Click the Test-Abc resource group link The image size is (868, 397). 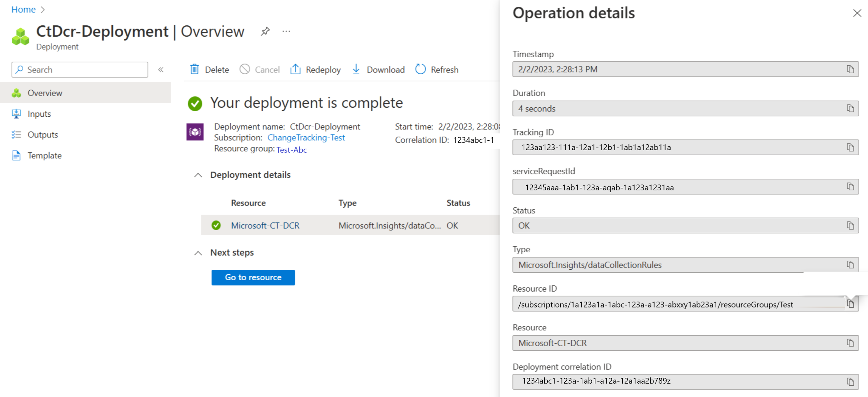coord(292,150)
